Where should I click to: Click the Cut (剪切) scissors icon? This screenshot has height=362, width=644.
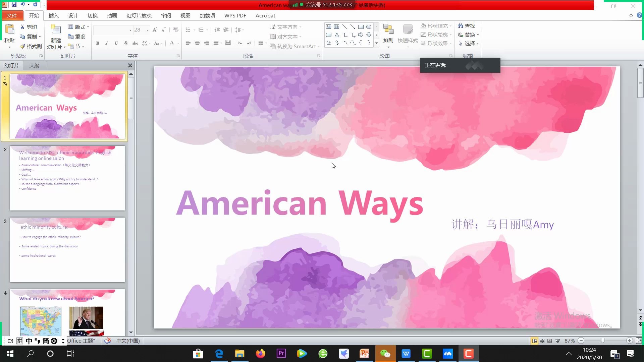(x=22, y=27)
